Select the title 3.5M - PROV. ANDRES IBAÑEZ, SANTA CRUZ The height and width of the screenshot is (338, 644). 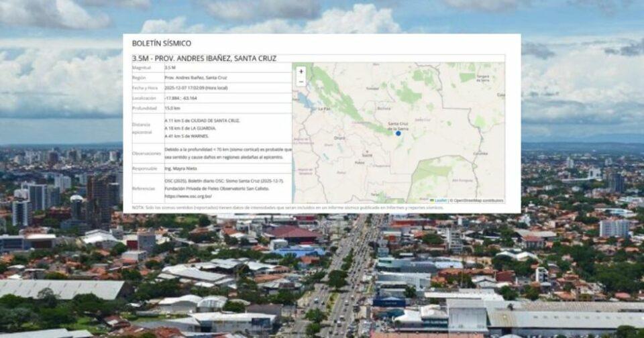pyautogui.click(x=204, y=58)
